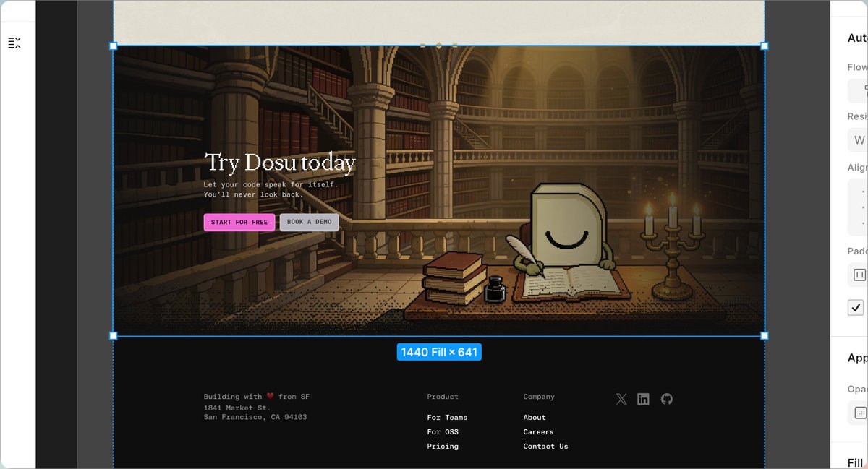Viewport: 868px width, 469px height.
Task: Select text You'll never look back
Action: (253, 194)
